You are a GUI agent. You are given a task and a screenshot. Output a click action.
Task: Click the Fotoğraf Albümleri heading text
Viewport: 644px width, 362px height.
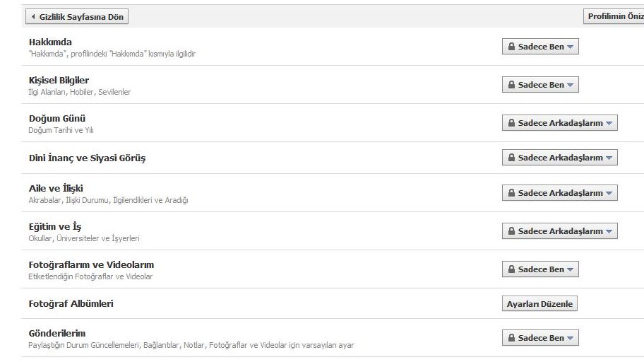coord(71,304)
